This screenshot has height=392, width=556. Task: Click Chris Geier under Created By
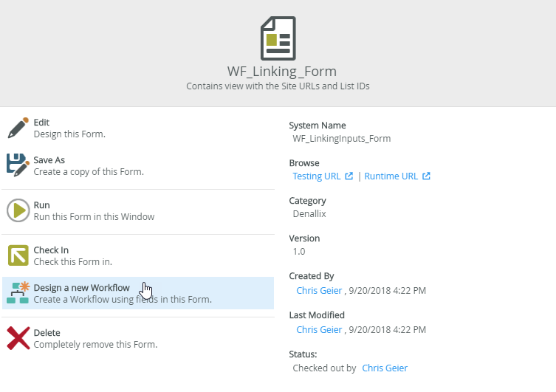click(319, 290)
